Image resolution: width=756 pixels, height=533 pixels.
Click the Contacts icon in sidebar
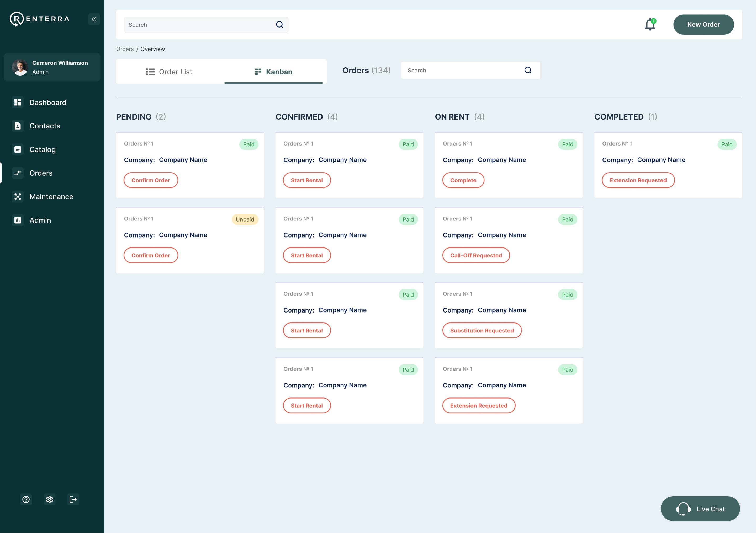pyautogui.click(x=18, y=126)
